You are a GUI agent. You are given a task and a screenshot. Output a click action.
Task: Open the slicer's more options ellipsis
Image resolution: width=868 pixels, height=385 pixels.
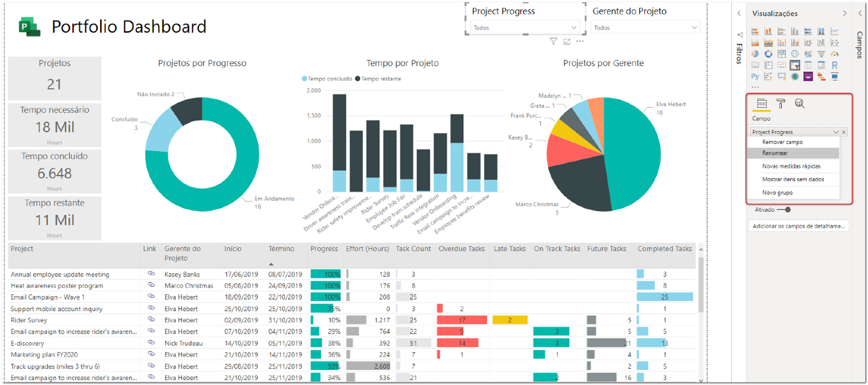[x=580, y=41]
